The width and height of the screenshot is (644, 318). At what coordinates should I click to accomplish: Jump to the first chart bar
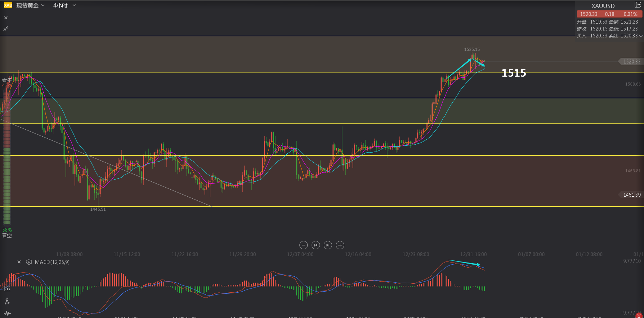(315, 245)
